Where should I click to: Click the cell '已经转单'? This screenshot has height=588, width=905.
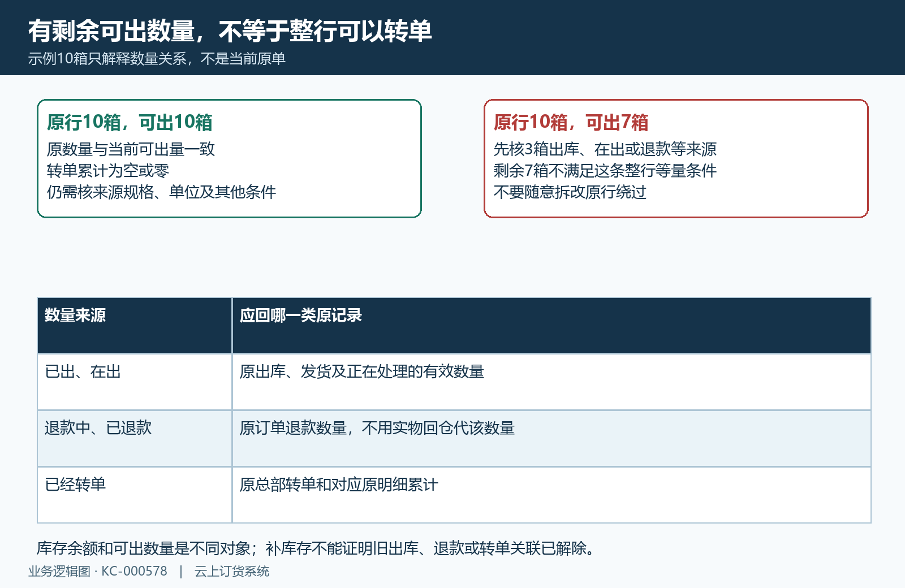pyautogui.click(x=135, y=495)
